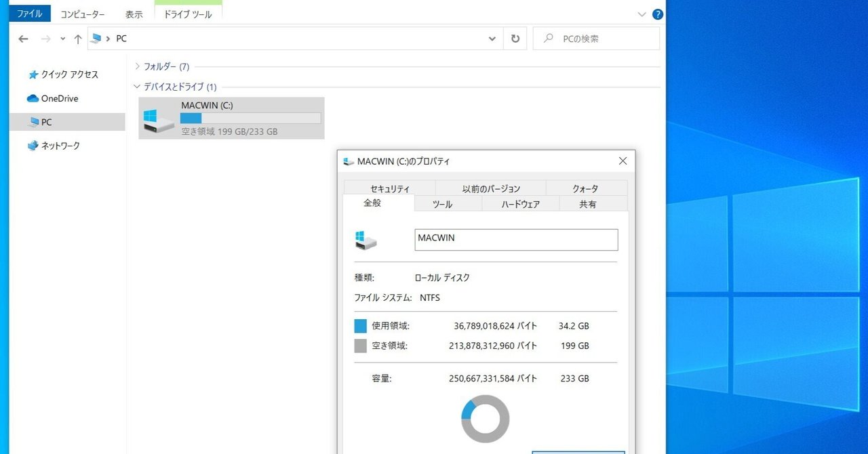Close the MACWIN properties dialog
This screenshot has height=454, width=868.
pyautogui.click(x=623, y=161)
